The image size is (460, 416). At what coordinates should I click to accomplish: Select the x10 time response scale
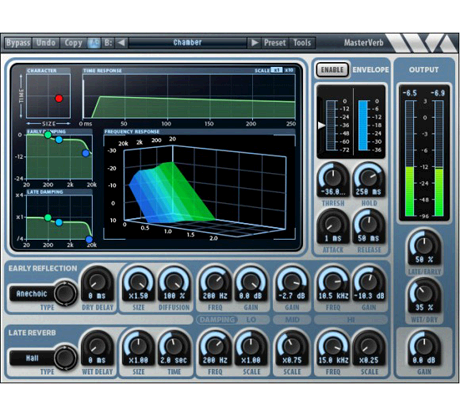tap(289, 70)
